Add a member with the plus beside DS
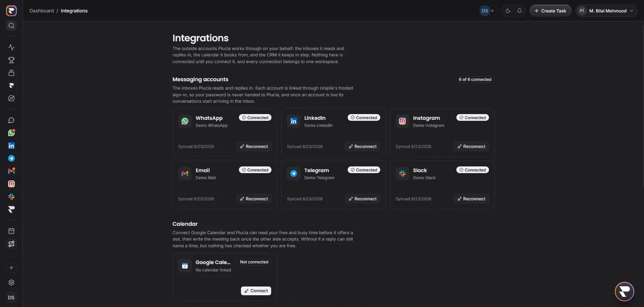 (492, 11)
